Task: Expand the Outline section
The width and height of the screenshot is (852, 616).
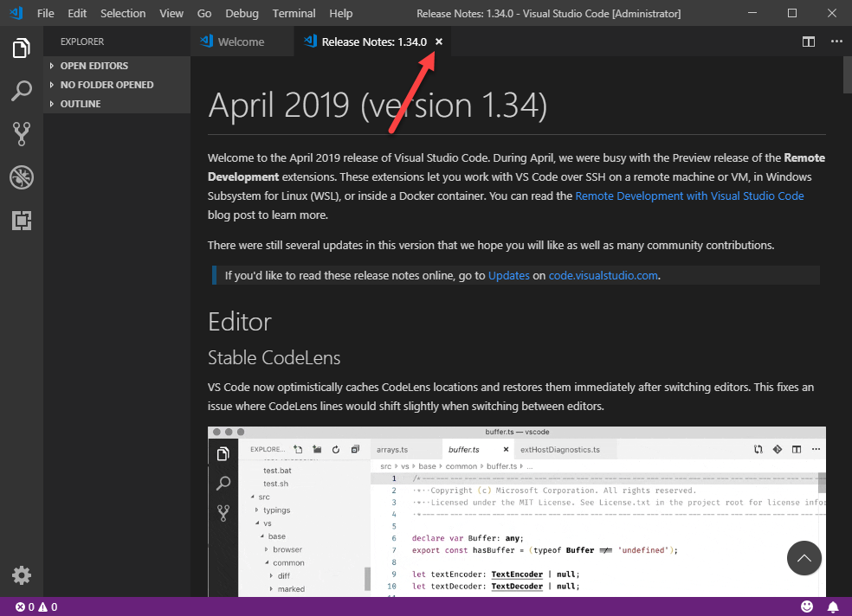Action: [x=117, y=104]
